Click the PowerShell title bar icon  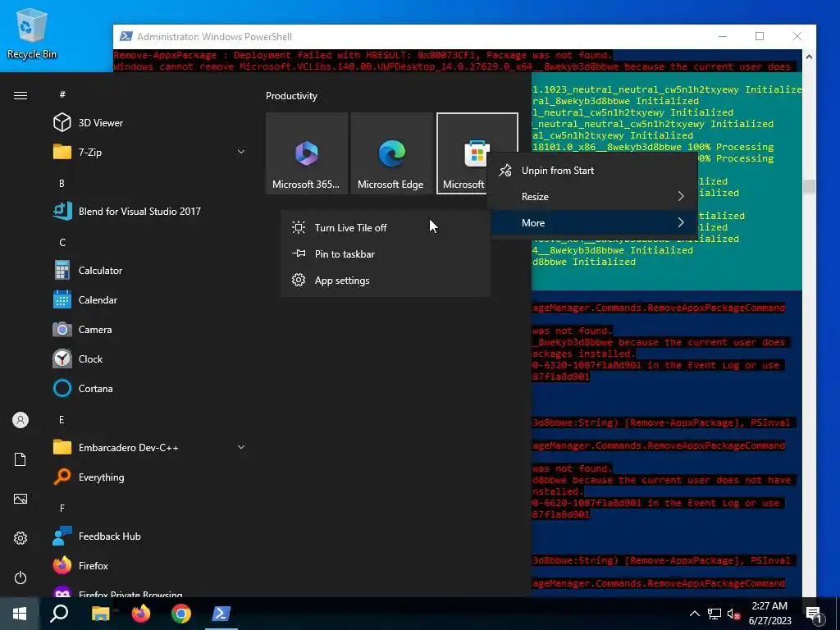(x=126, y=36)
